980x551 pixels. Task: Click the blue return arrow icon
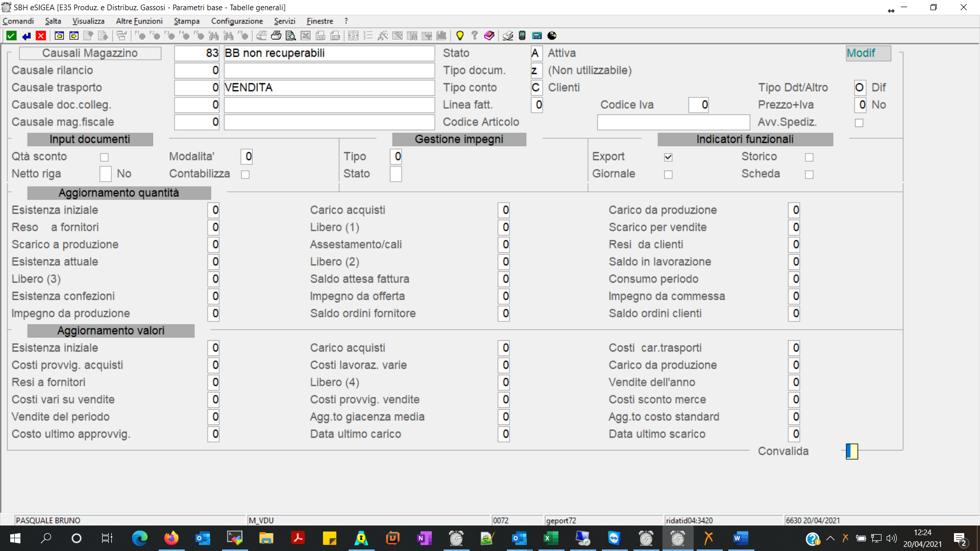point(26,36)
